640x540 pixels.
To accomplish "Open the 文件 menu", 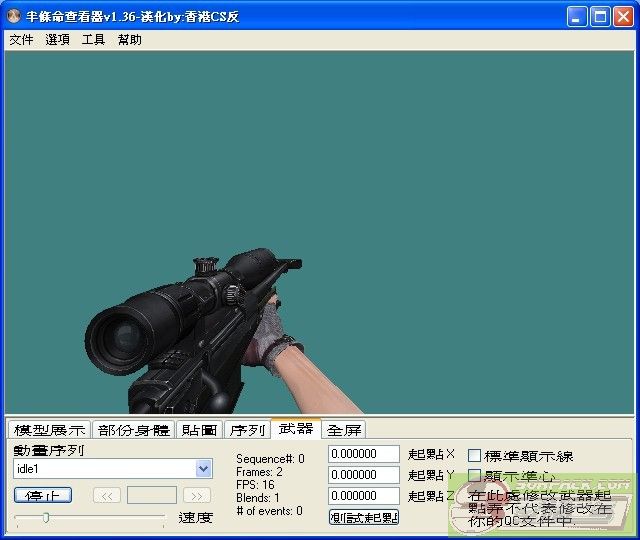I will (x=21, y=40).
